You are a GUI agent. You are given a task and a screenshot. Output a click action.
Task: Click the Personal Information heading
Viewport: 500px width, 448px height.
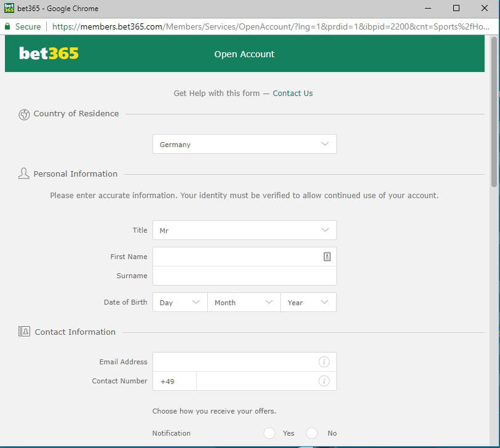pyautogui.click(x=76, y=174)
